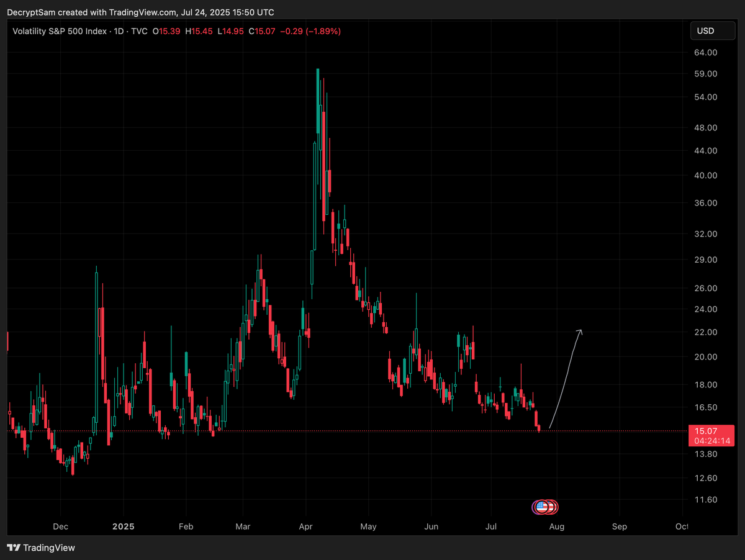Click the 44.00 price axis label
This screenshot has width=745, height=560.
point(707,151)
